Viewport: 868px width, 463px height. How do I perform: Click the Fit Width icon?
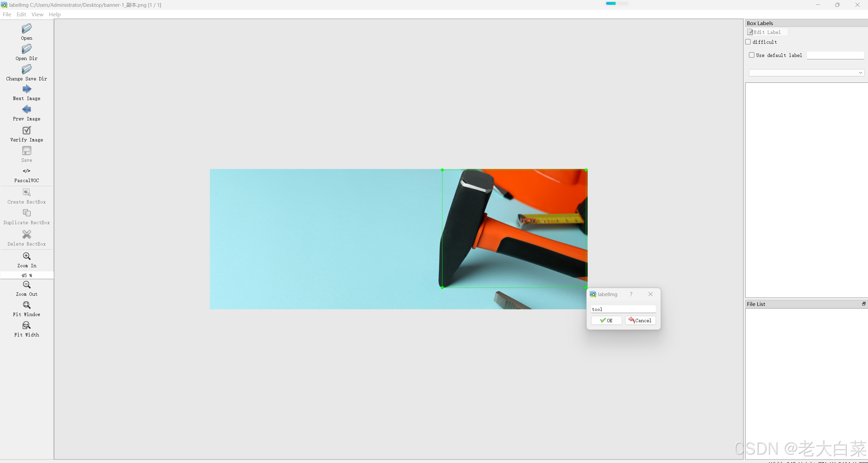(26, 326)
